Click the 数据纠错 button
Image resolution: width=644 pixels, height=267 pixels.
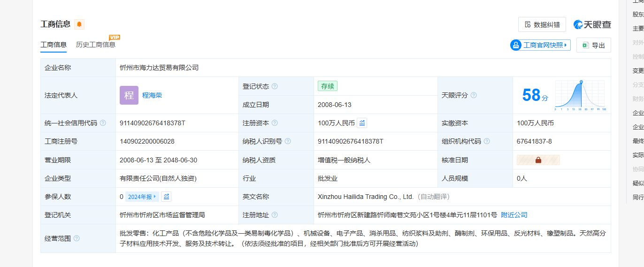click(542, 24)
